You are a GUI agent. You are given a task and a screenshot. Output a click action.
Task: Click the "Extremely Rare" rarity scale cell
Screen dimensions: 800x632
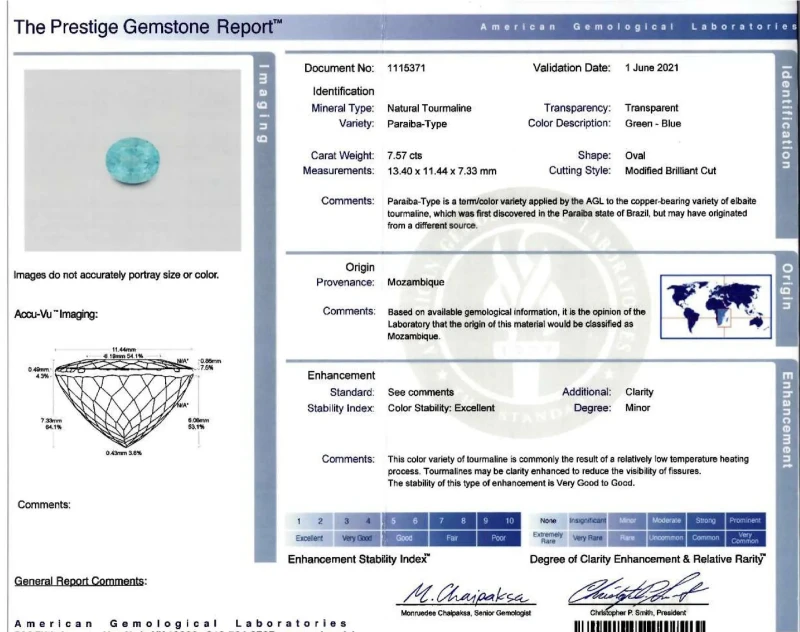point(548,538)
